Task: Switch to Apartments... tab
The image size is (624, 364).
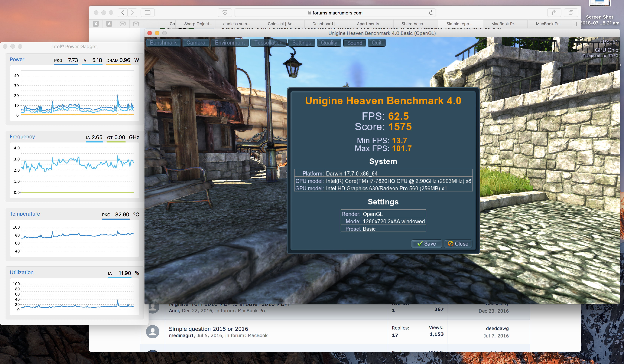Action: tap(369, 24)
